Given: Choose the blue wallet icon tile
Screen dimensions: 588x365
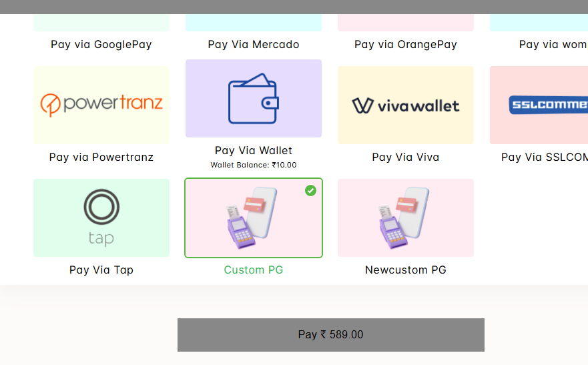Looking at the screenshot, I should 254,98.
